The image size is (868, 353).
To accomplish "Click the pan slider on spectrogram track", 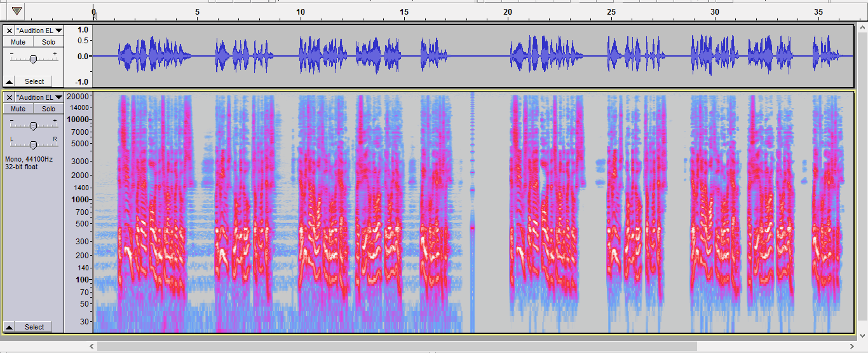I will [33, 144].
